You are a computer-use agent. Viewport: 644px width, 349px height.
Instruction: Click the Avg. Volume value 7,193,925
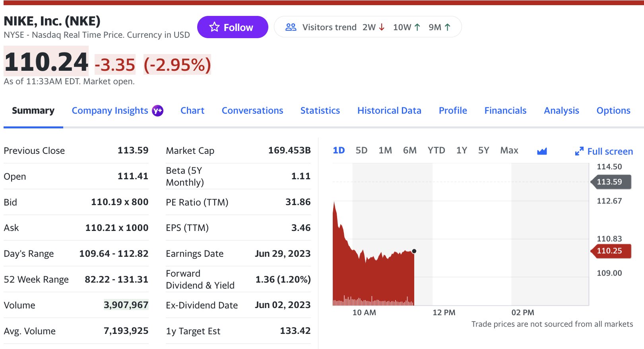tap(126, 331)
